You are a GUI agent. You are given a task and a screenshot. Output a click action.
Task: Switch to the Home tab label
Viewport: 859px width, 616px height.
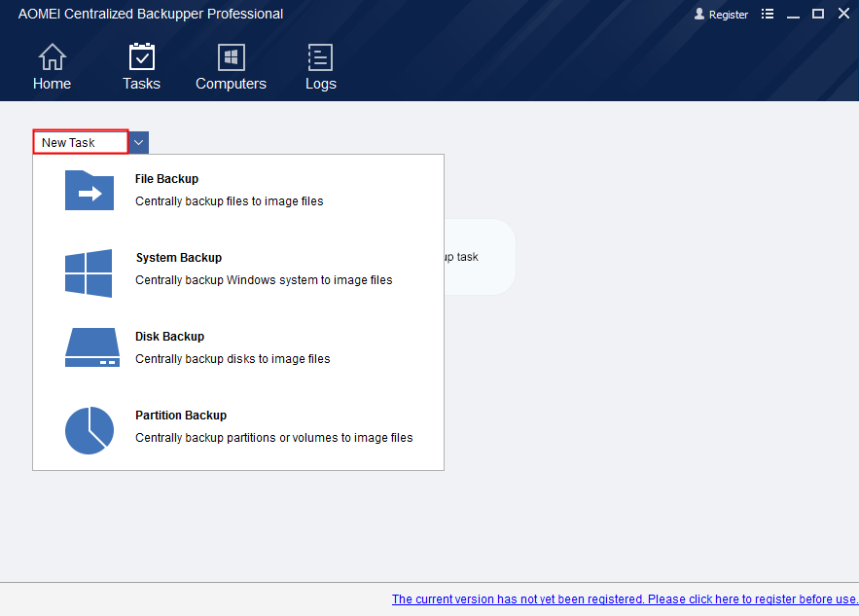coord(52,84)
